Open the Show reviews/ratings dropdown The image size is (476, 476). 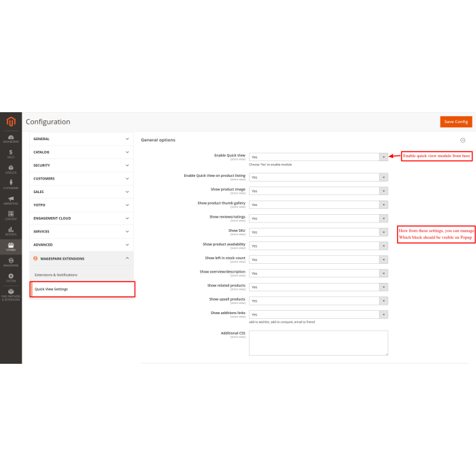tap(318, 218)
